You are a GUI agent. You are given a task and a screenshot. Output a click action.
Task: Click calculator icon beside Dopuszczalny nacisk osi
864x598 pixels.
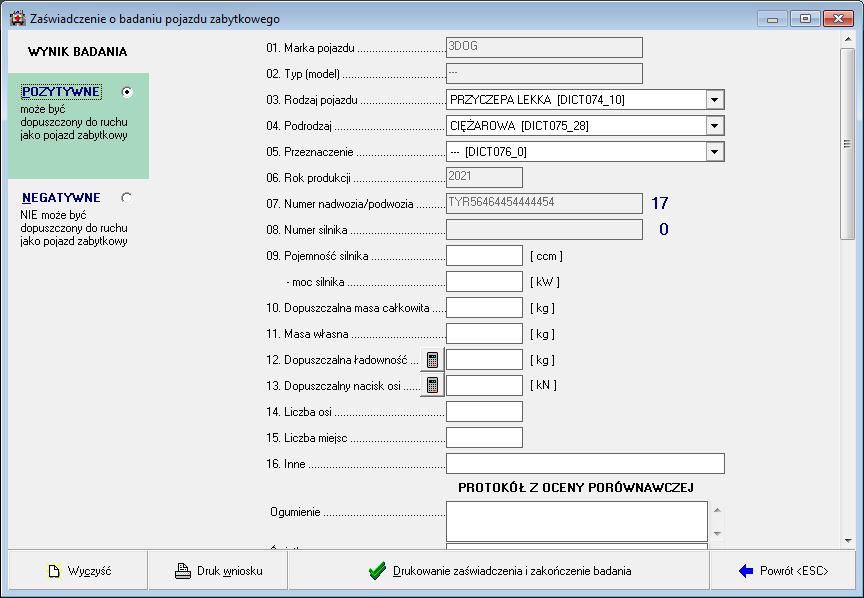click(432, 385)
